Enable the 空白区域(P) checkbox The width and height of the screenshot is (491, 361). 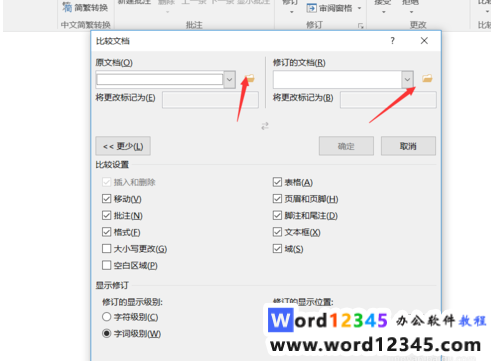point(106,265)
